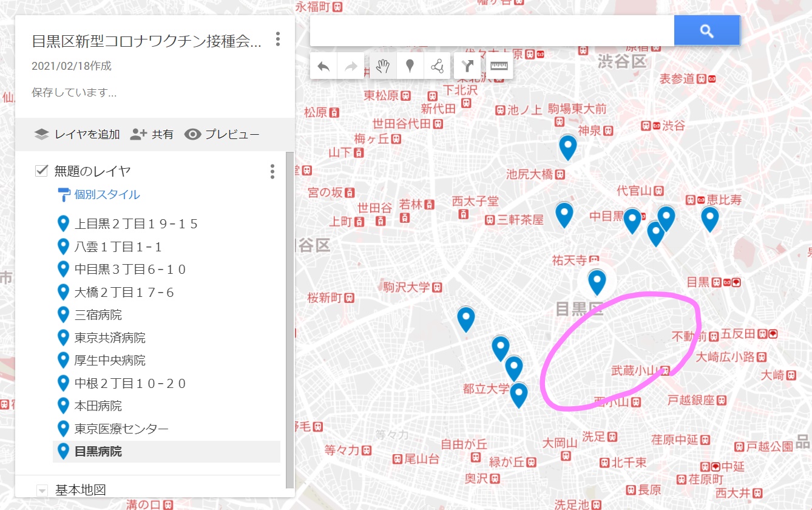Click レイヤを追加 to add a layer

(x=77, y=135)
